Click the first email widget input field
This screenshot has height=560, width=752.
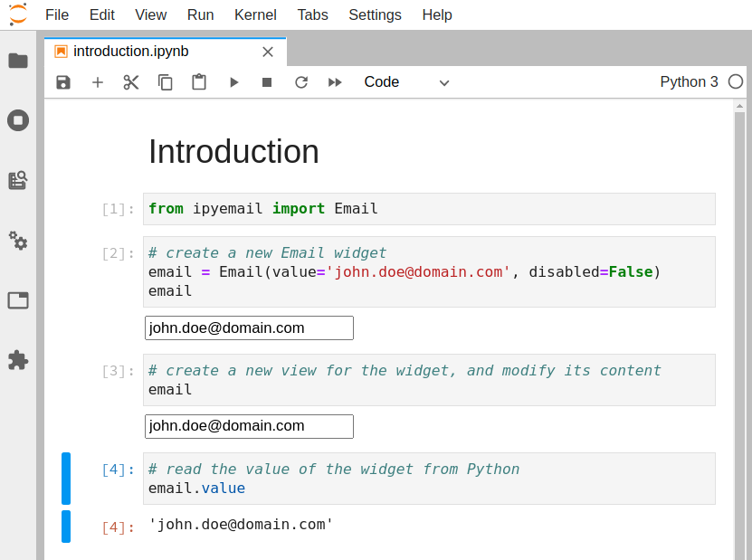coord(249,327)
